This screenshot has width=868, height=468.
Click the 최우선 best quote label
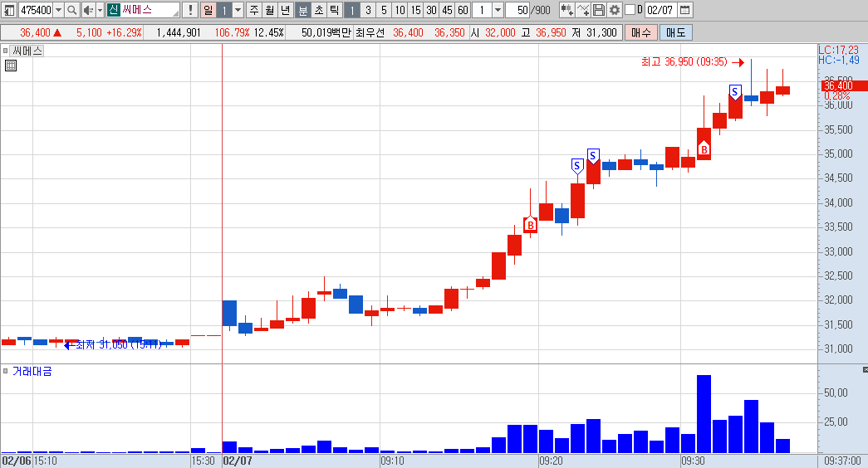(x=370, y=32)
